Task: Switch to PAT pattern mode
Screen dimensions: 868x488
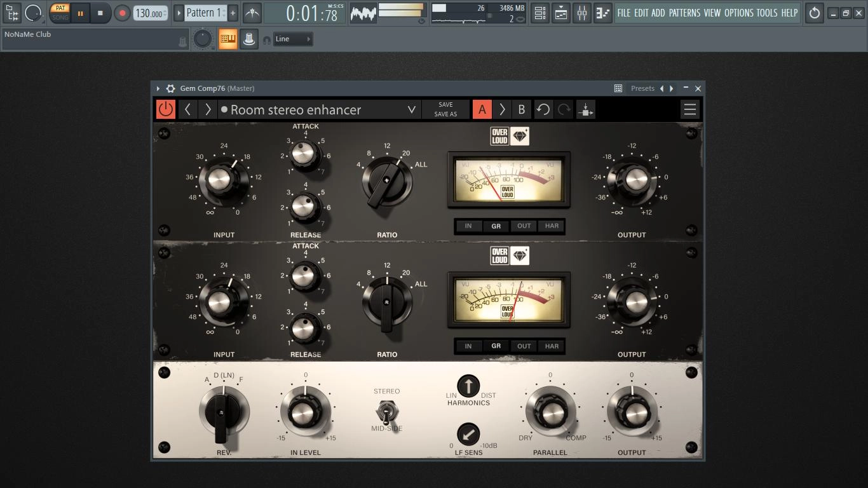Action: [x=60, y=8]
